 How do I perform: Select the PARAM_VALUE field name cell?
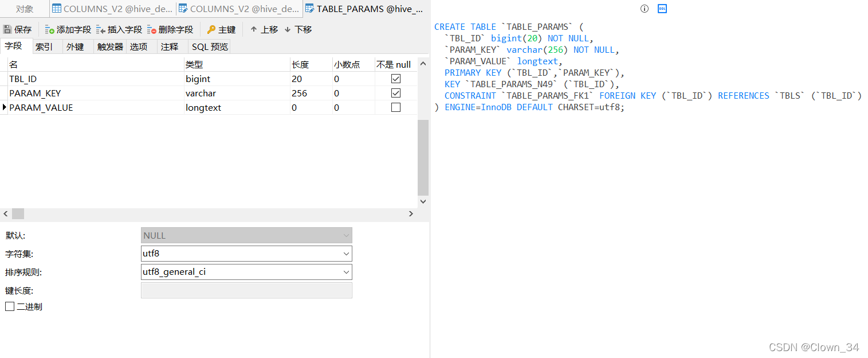pos(95,107)
